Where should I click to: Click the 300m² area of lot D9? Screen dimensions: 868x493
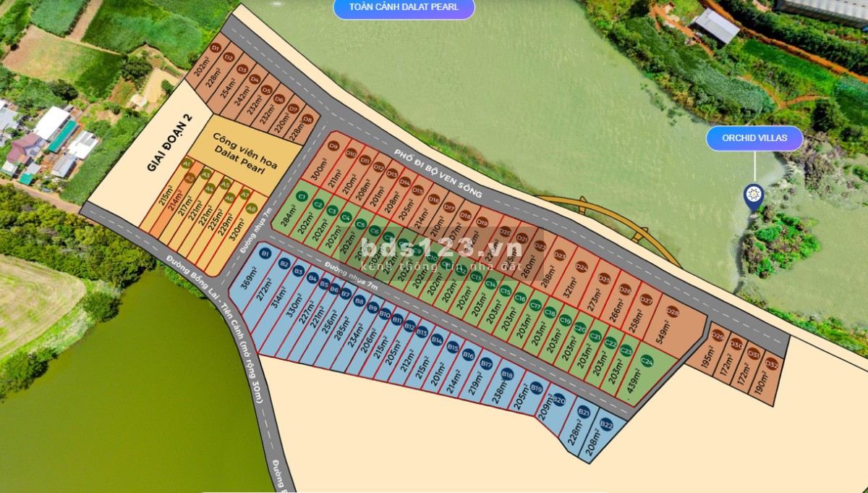click(318, 170)
